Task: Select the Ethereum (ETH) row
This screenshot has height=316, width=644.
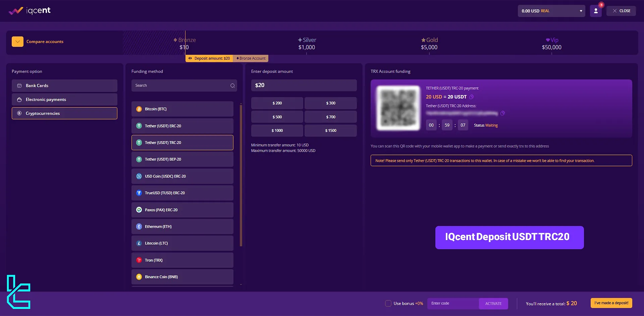Action: [x=182, y=227]
